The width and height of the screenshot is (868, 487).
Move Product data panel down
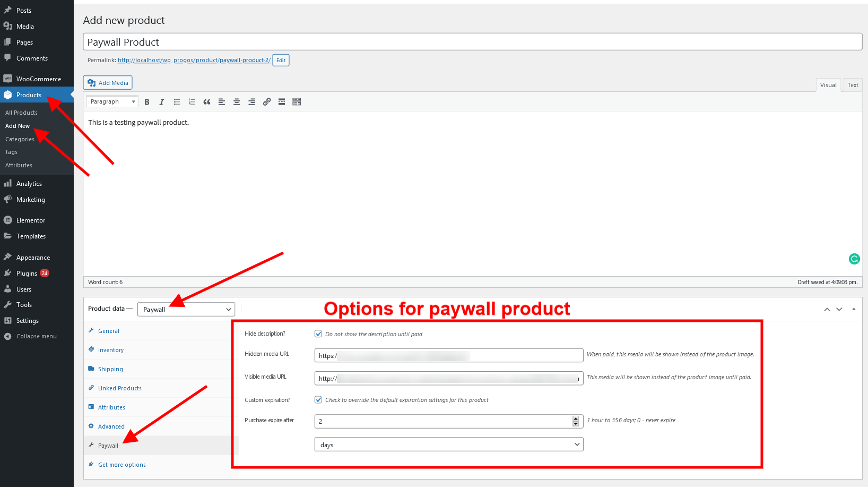coord(839,309)
